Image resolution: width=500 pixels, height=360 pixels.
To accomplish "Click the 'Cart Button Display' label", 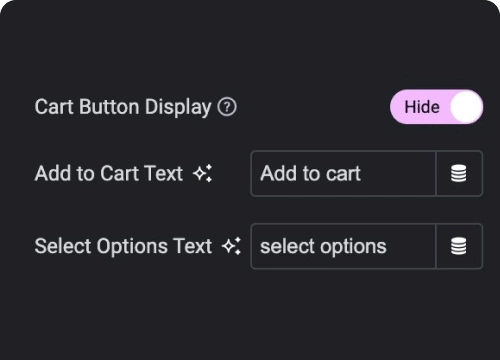I will tap(123, 107).
